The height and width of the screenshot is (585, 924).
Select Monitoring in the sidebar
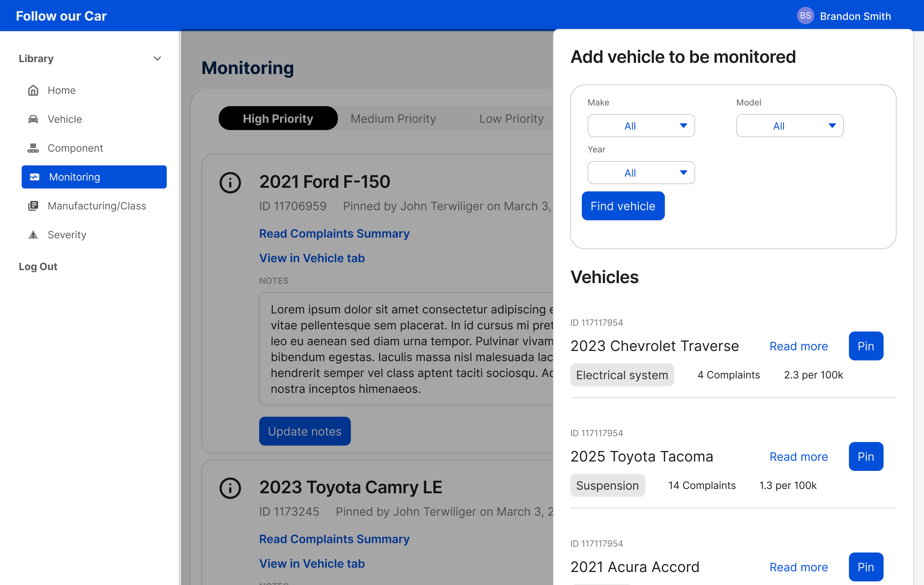[x=94, y=177]
